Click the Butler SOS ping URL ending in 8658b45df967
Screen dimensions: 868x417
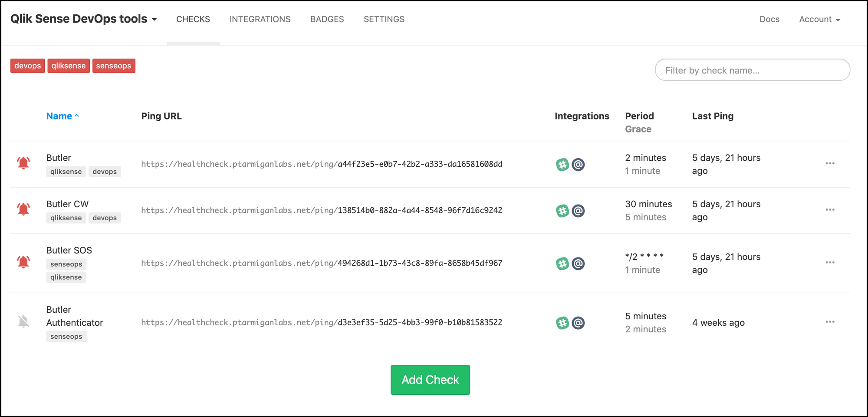point(322,263)
